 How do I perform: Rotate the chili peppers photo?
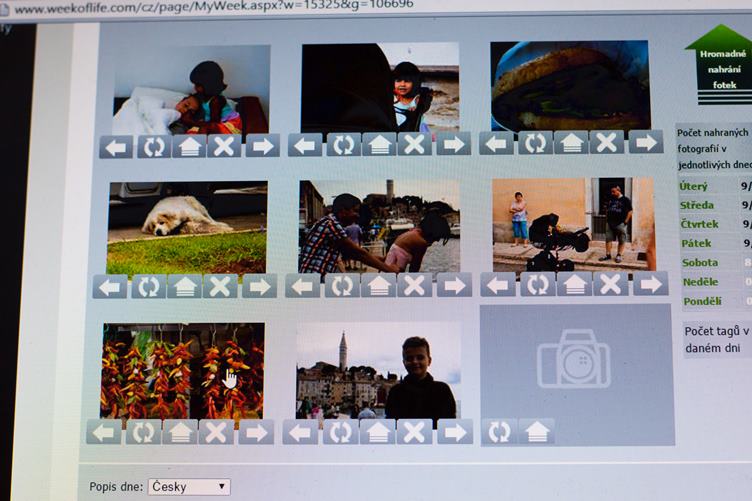(x=143, y=432)
